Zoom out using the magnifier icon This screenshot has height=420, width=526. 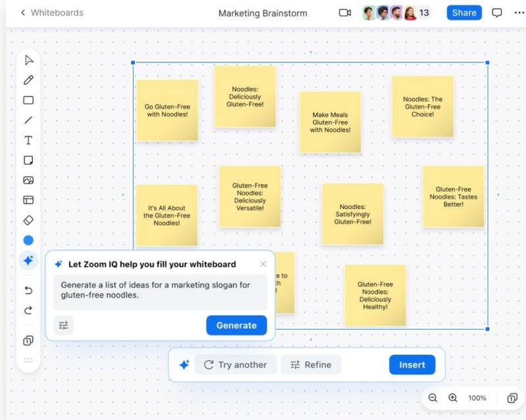pos(433,398)
